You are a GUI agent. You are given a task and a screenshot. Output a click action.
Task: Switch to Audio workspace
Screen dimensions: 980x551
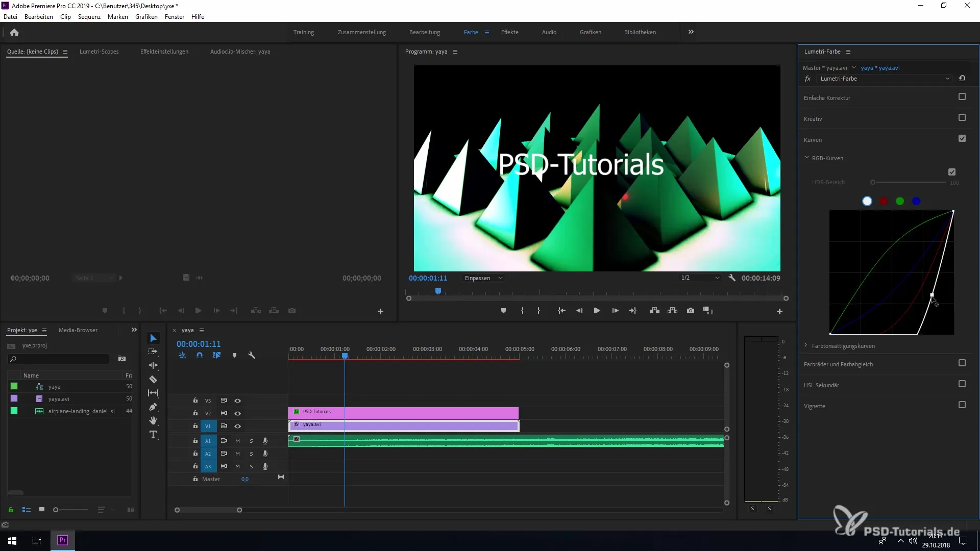pyautogui.click(x=549, y=32)
